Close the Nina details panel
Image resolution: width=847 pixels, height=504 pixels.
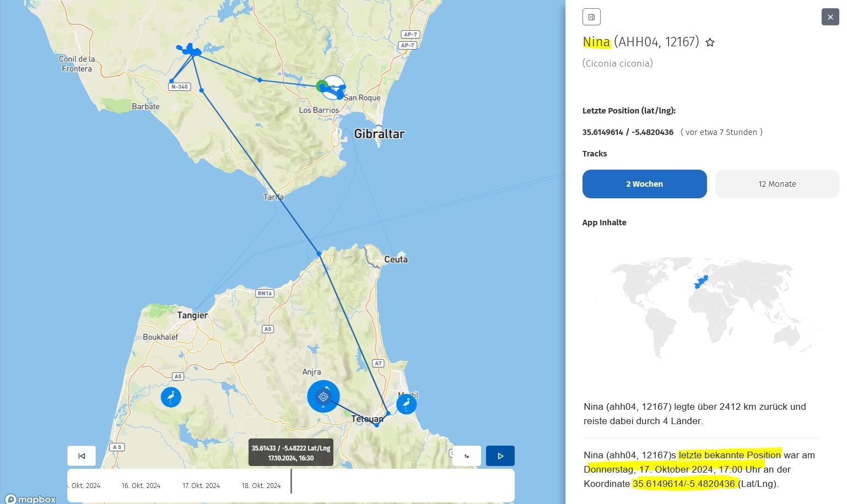pyautogui.click(x=830, y=17)
